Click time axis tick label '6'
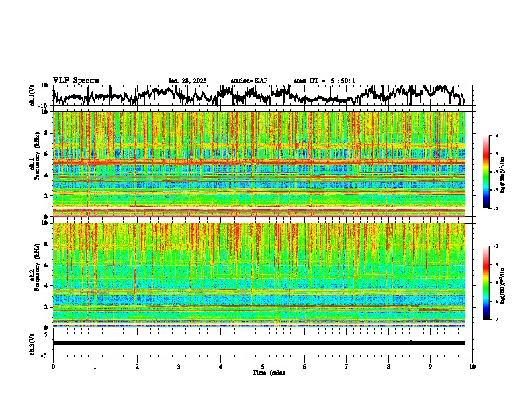The height and width of the screenshot is (411, 532). 305,367
